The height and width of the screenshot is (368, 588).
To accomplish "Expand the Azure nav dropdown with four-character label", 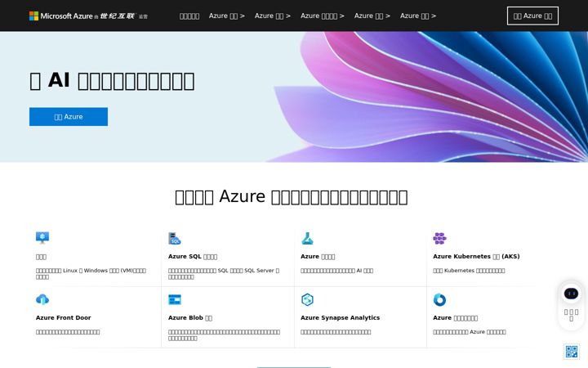I will point(322,16).
